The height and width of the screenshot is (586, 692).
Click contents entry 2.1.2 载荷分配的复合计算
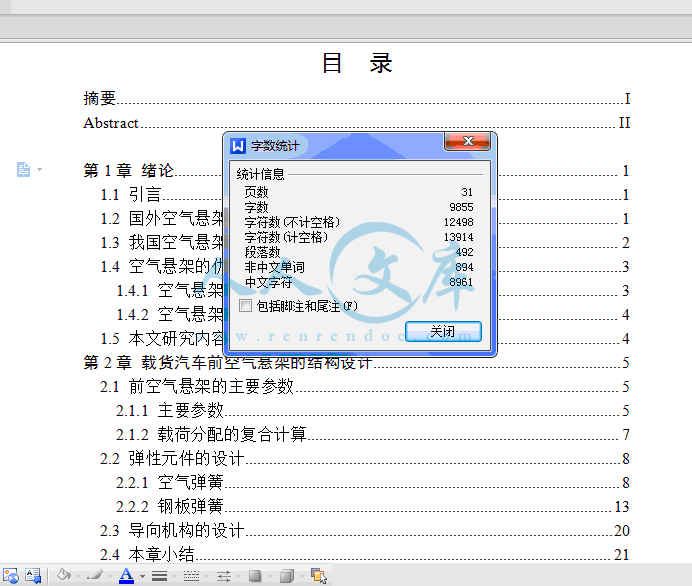tap(372, 434)
